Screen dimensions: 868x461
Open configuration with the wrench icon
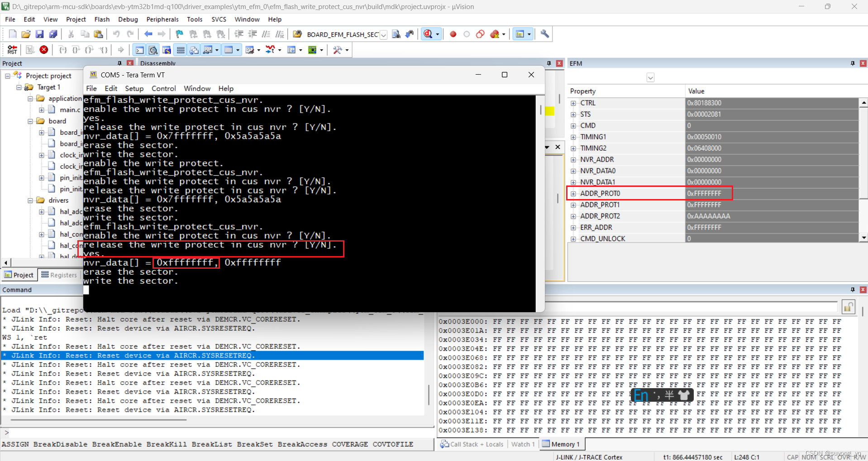(x=544, y=34)
